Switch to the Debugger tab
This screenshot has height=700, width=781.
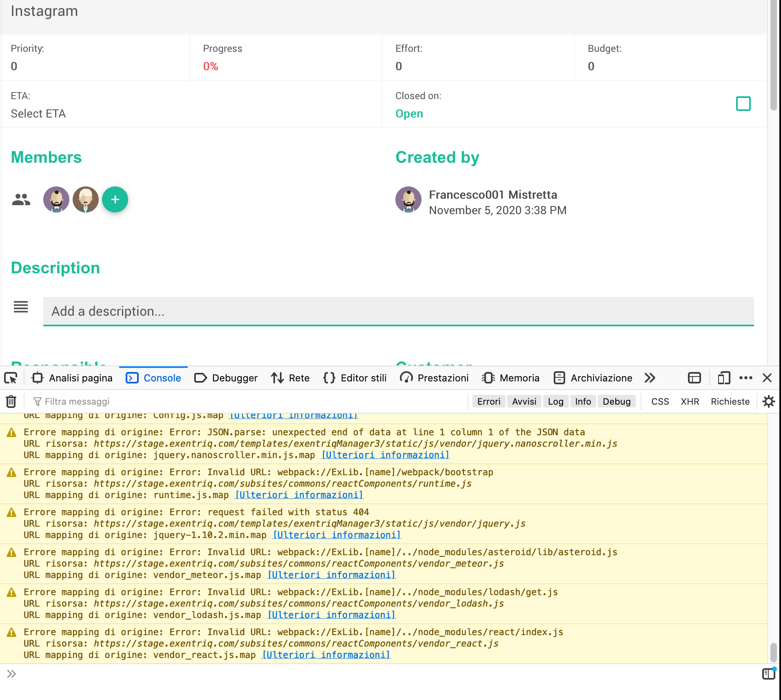[226, 378]
